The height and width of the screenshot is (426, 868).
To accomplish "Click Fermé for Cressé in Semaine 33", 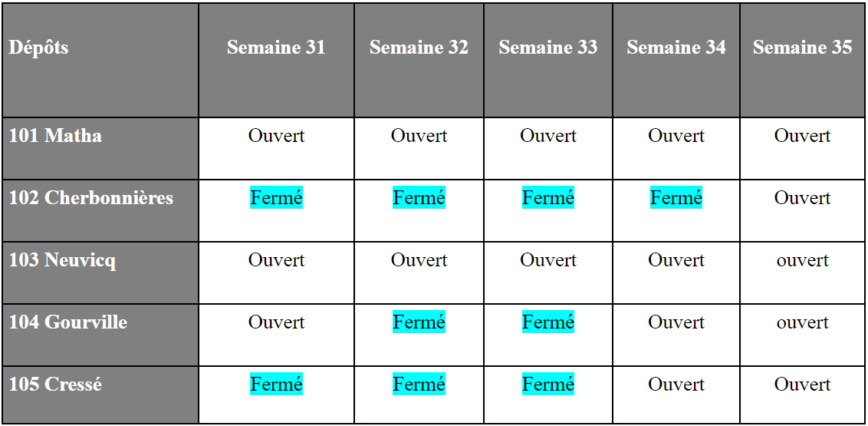I will click(x=548, y=384).
